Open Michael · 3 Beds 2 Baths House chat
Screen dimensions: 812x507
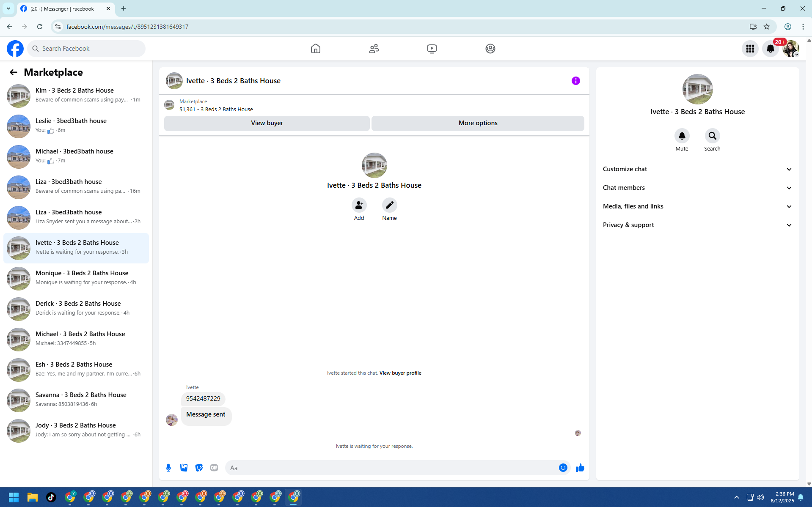pos(76,339)
